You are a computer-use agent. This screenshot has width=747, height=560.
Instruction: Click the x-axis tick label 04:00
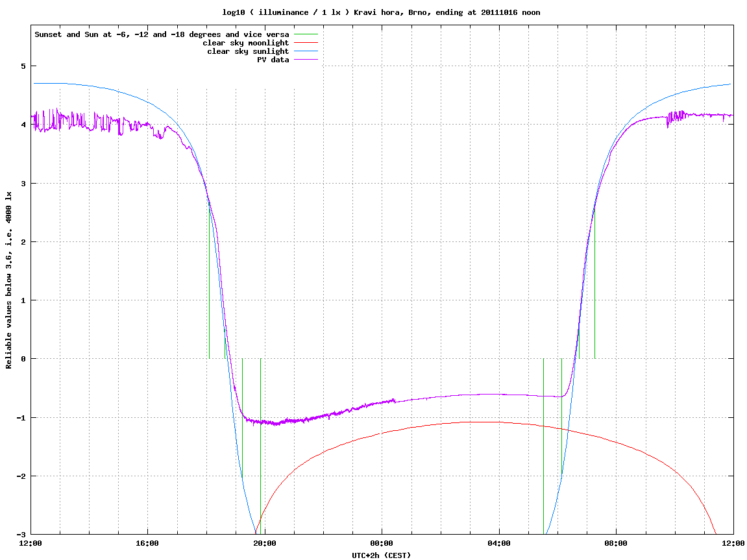point(499,543)
